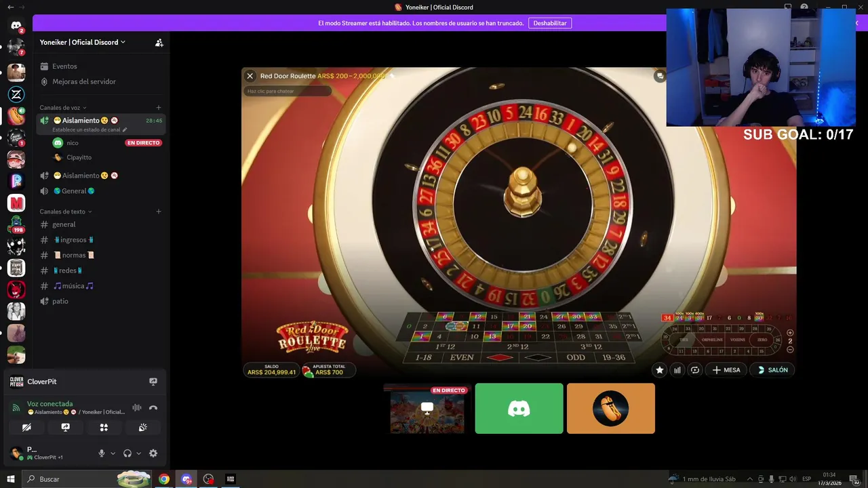The width and height of the screenshot is (868, 488).
Task: Open Google Chrome from the taskbar
Action: pyautogui.click(x=164, y=479)
